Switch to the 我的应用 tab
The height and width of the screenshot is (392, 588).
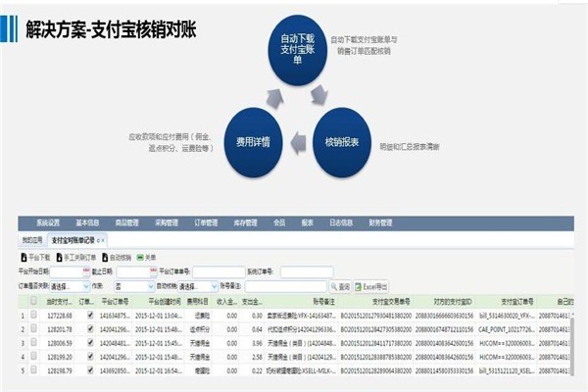pyautogui.click(x=32, y=240)
